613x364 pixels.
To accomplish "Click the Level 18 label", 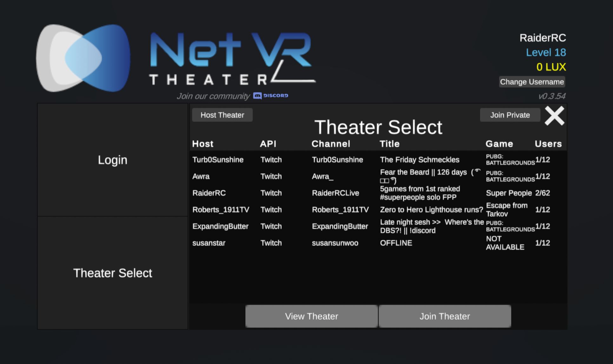I will click(x=546, y=52).
